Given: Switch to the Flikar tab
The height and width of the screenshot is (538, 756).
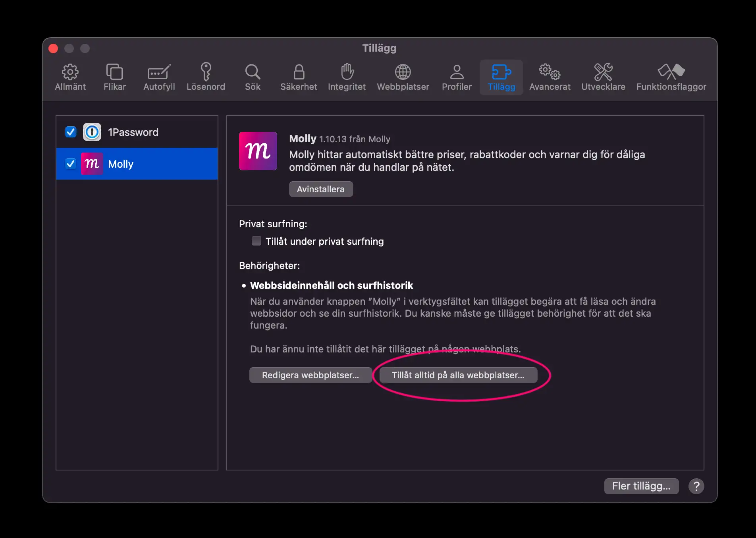Looking at the screenshot, I should pyautogui.click(x=115, y=77).
